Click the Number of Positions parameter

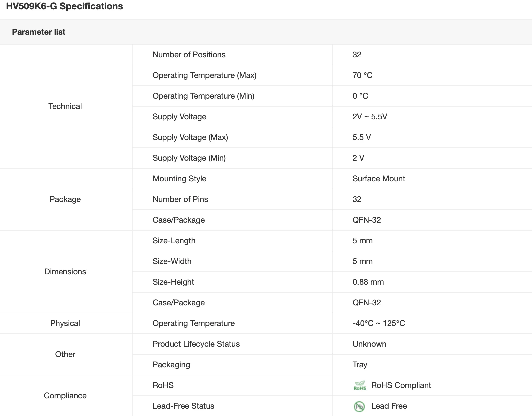pos(189,55)
